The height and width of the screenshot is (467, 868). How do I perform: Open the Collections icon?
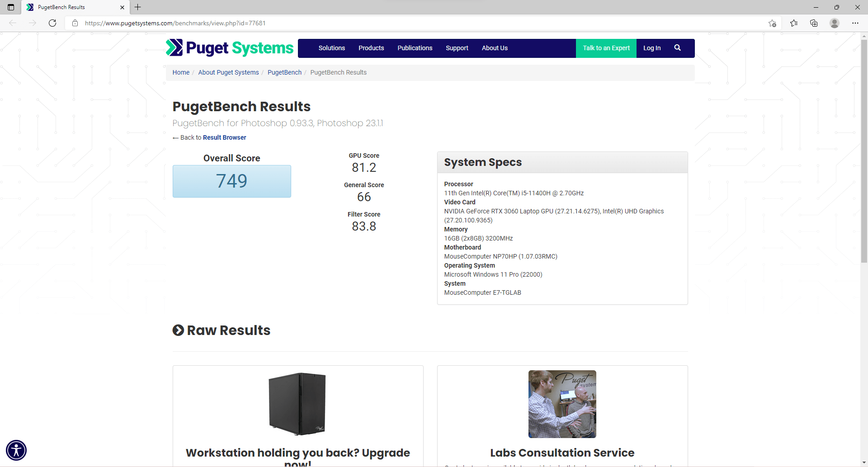(x=814, y=23)
